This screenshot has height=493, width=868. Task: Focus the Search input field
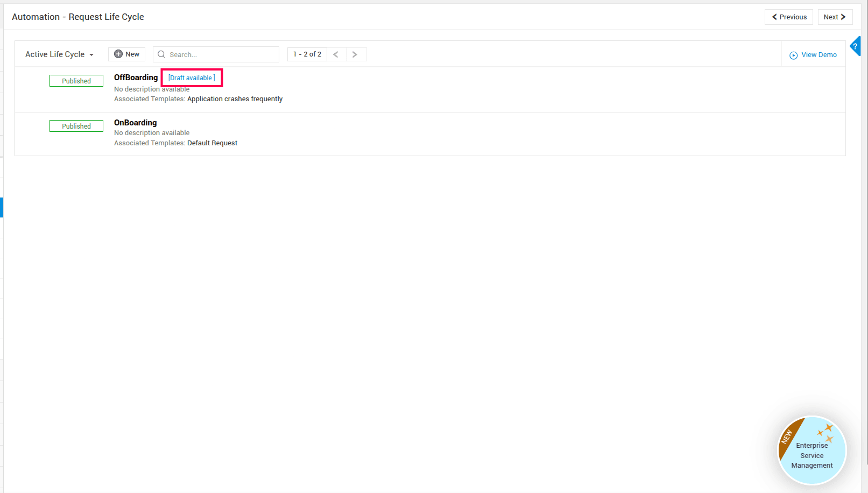click(216, 54)
